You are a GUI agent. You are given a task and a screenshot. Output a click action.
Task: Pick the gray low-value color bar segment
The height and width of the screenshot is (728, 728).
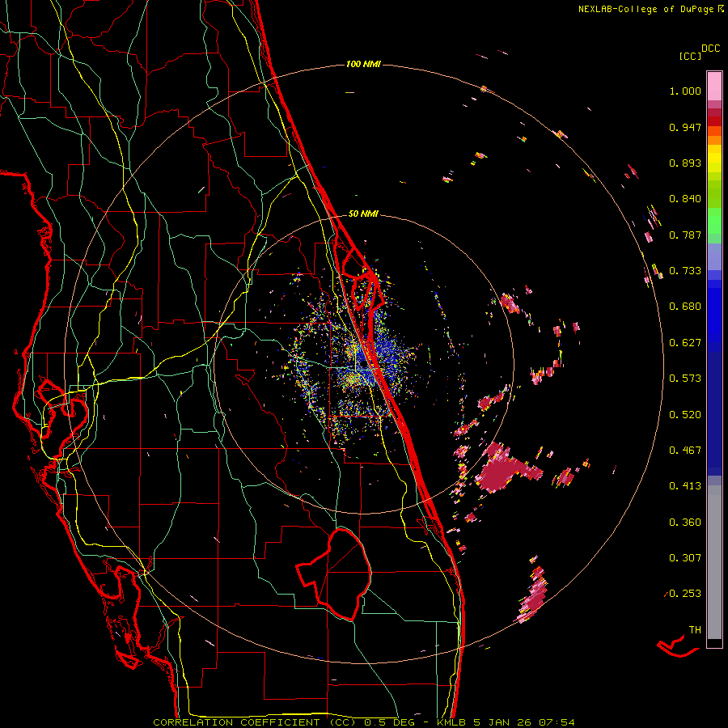pos(714,562)
